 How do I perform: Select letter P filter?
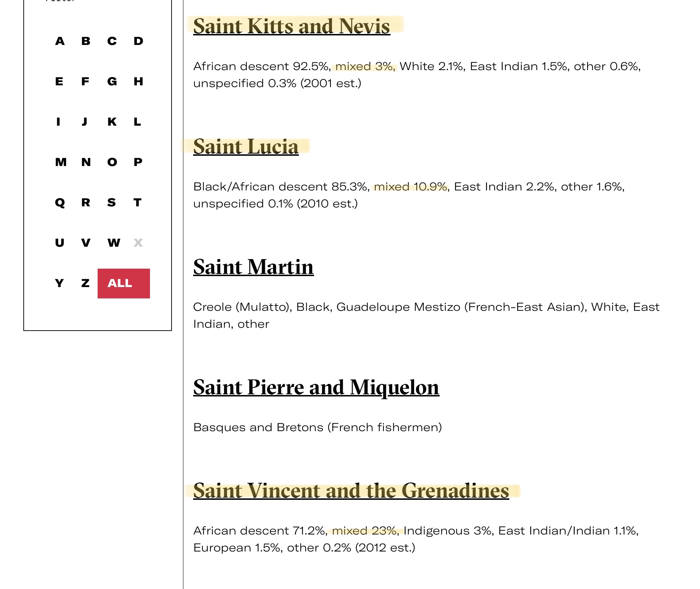click(x=138, y=162)
